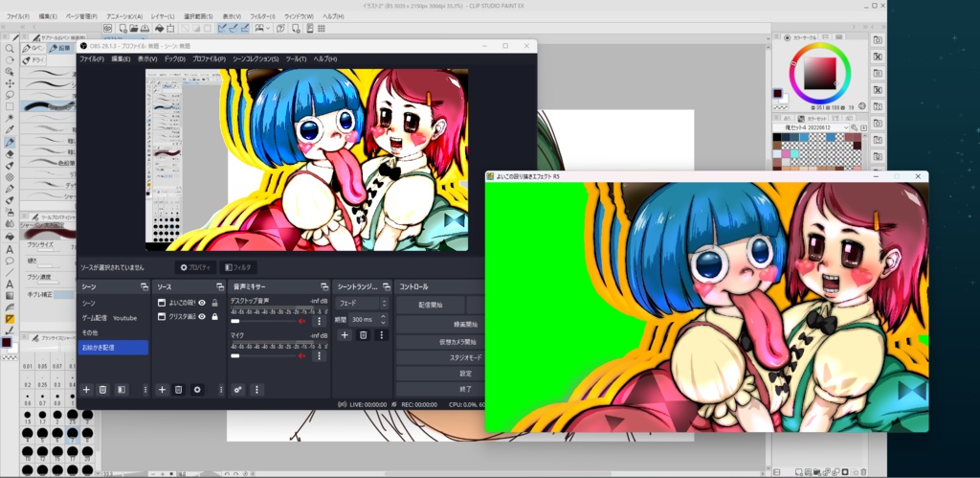Pick the pink swatch in the color set palette
980x478 pixels.
point(787,154)
